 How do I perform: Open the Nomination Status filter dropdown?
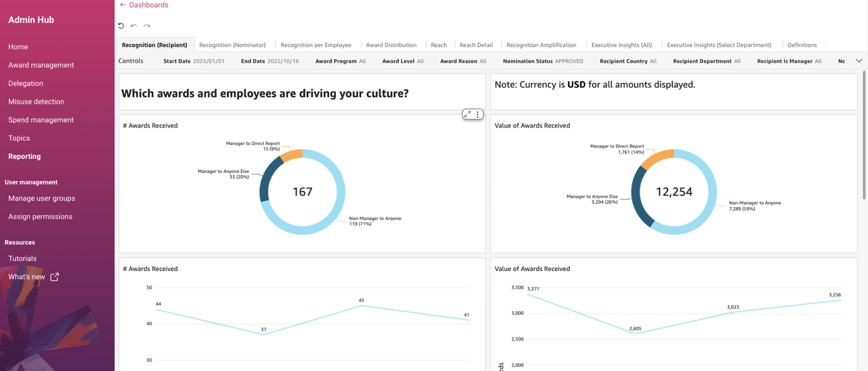point(542,61)
